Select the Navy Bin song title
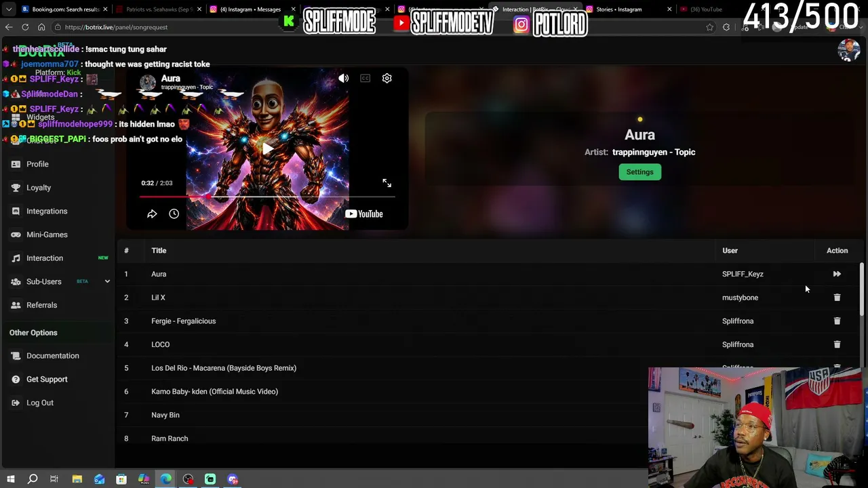The height and width of the screenshot is (488, 868). 165,415
